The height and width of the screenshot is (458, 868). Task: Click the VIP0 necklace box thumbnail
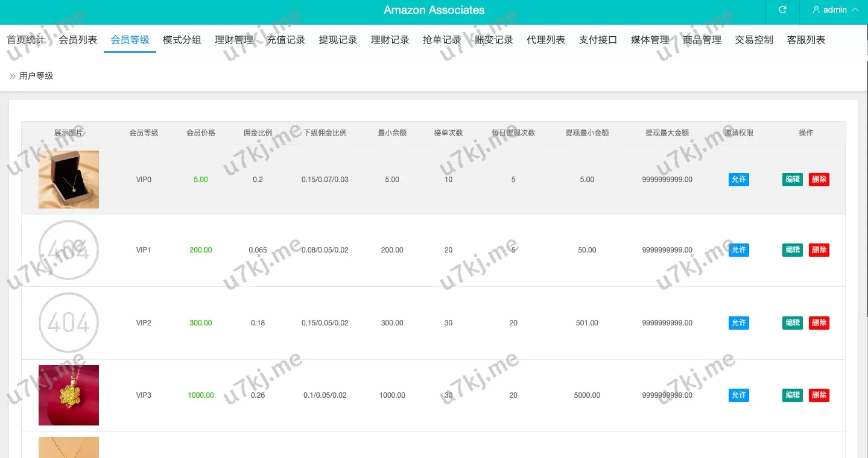pos(69,180)
